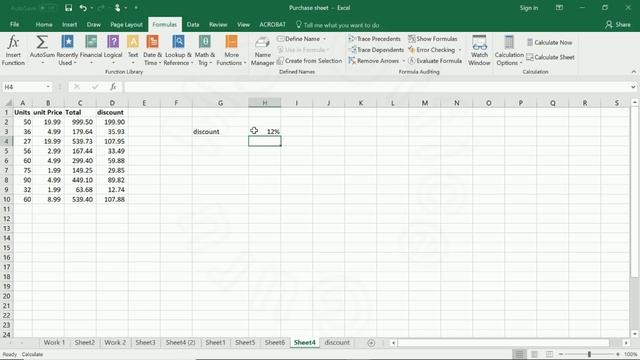Screen dimensions: 640x360
Task: Open the Financial functions library
Action: [x=91, y=51]
